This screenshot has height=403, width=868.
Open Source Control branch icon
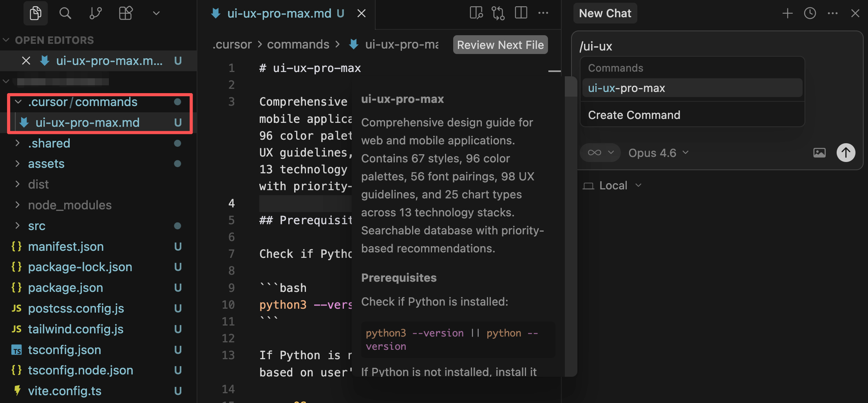click(95, 13)
